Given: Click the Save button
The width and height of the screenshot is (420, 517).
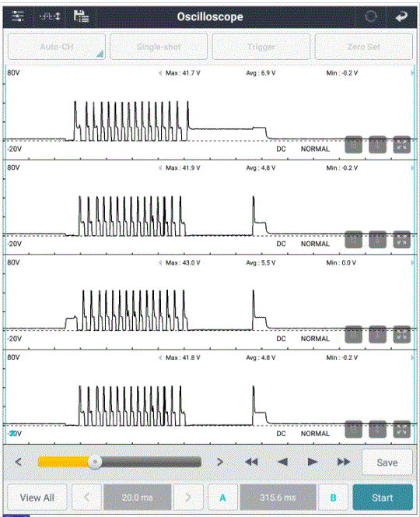Looking at the screenshot, I should [387, 462].
